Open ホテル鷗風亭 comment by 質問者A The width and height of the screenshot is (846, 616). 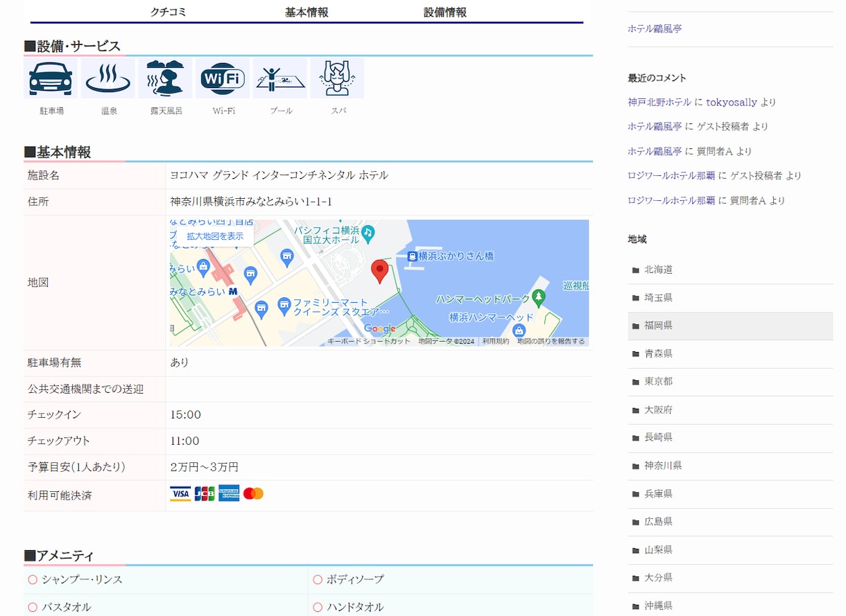tap(655, 151)
